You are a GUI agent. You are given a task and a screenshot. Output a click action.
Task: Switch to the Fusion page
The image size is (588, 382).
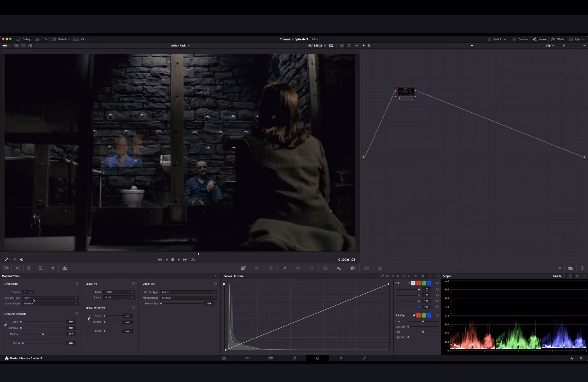tap(294, 358)
